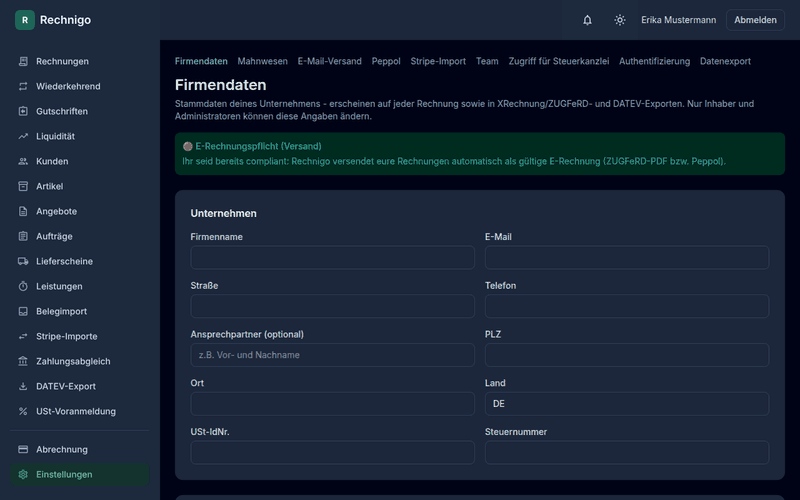Click the Gutschriften sidebar icon
Screen dimensions: 800x500
[x=23, y=111]
